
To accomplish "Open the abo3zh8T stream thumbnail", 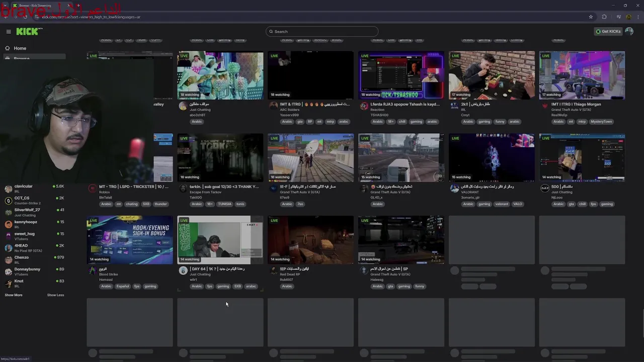I will click(220, 75).
